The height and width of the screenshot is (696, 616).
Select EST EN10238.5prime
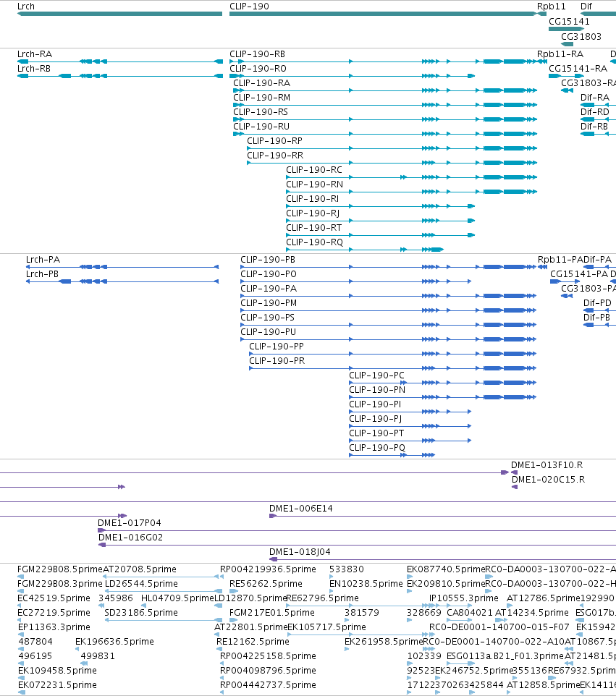click(366, 584)
